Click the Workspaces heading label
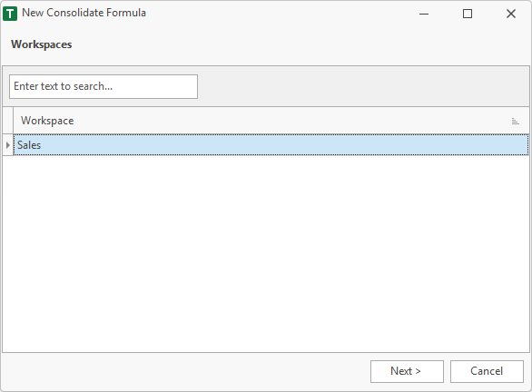532x392 pixels. pyautogui.click(x=42, y=44)
